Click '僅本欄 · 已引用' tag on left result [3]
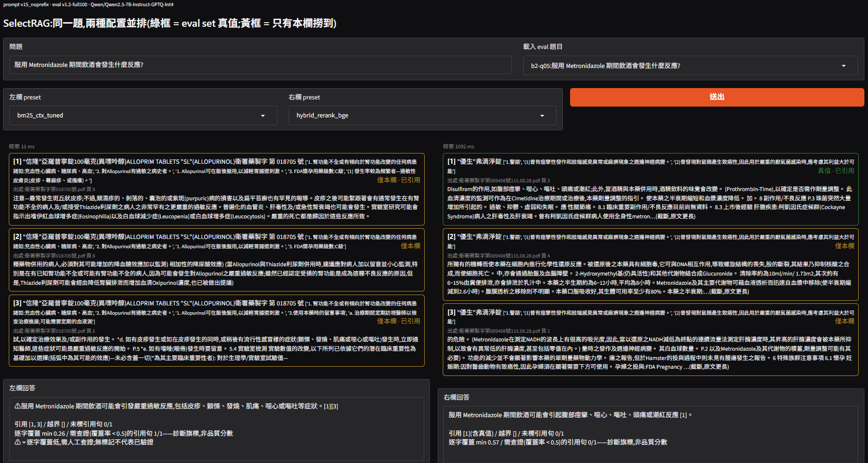 [x=398, y=321]
